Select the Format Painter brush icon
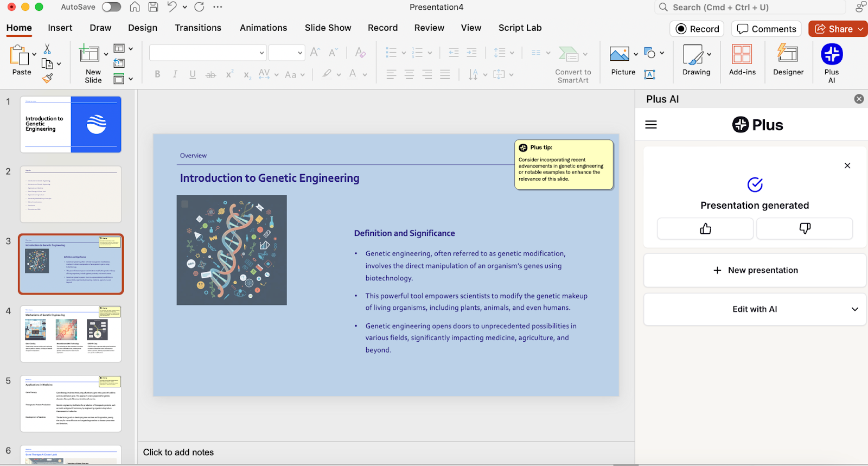868x466 pixels. (48, 79)
